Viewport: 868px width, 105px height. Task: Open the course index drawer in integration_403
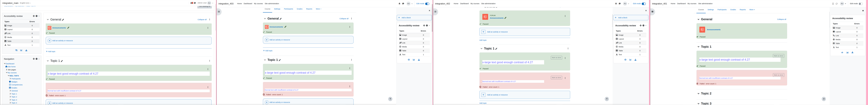coord(219,11)
